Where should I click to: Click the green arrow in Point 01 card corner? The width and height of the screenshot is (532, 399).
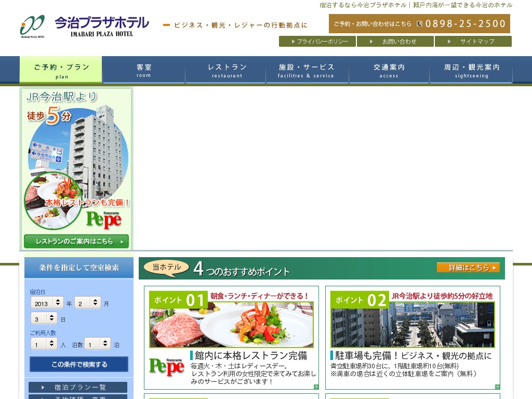pos(316,387)
